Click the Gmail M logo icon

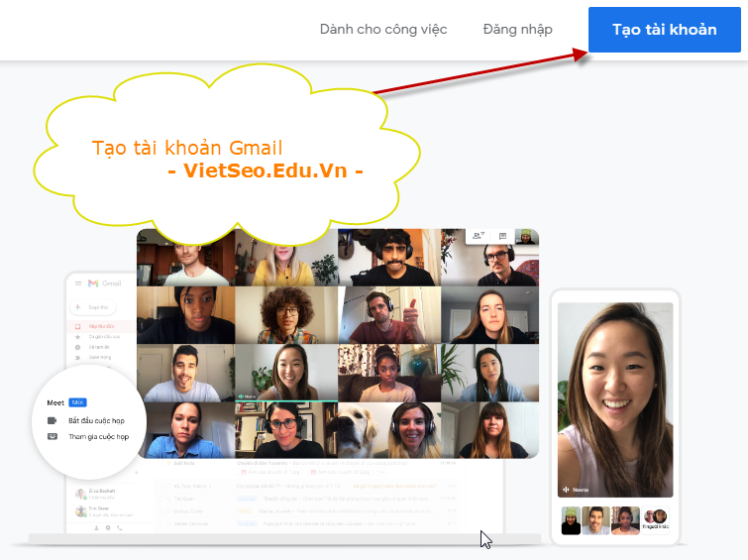93,283
